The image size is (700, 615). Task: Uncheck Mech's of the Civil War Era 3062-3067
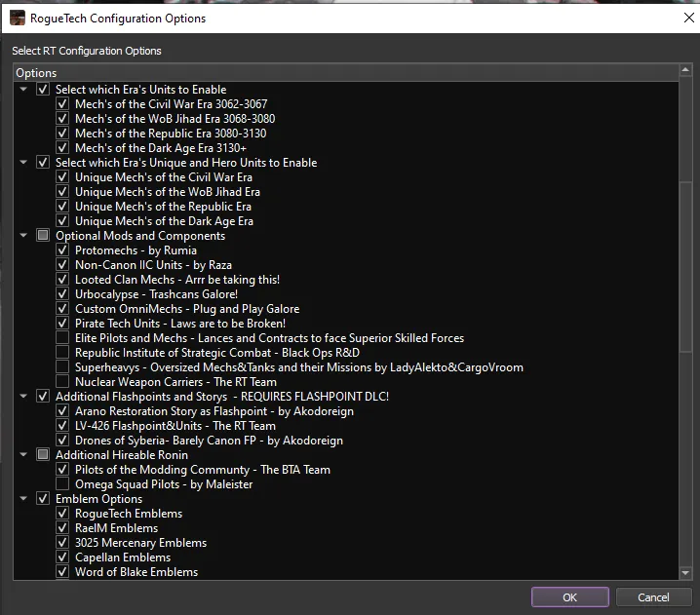pos(62,104)
